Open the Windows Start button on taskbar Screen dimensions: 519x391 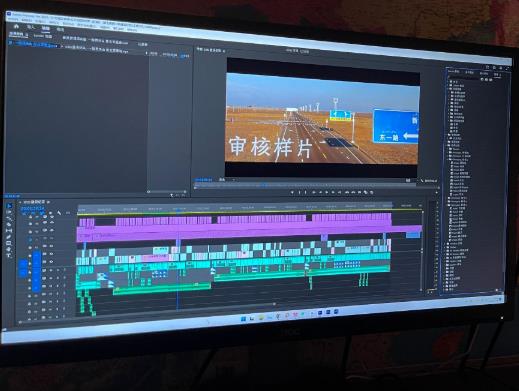click(243, 319)
